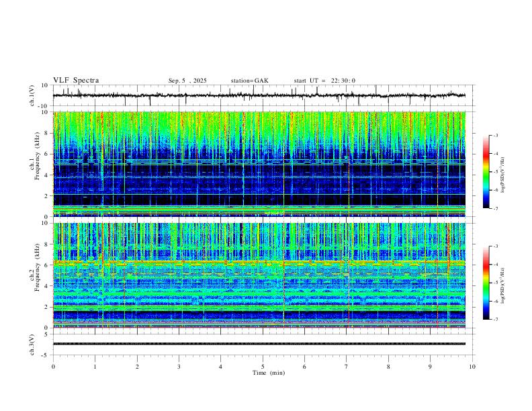The image size is (532, 411).
Task: Click the "station=GAK" label
Action: 249,81
